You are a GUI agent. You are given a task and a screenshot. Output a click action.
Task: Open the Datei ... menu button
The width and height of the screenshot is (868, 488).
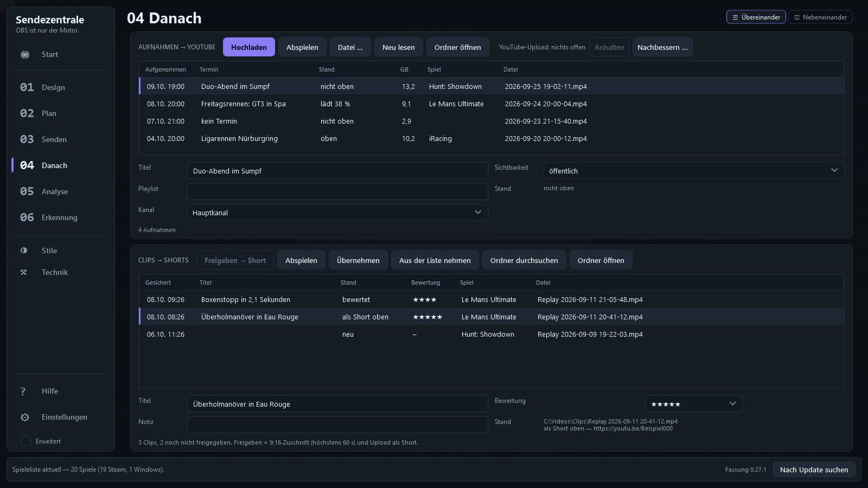(x=350, y=47)
